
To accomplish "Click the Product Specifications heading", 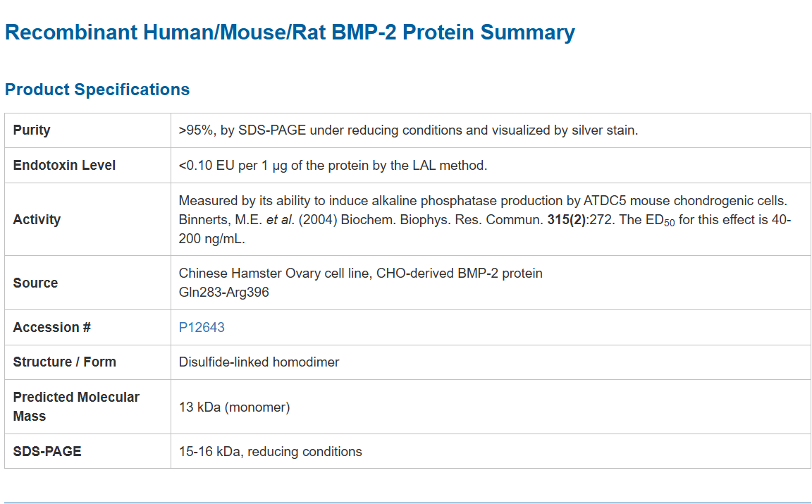I will [97, 90].
